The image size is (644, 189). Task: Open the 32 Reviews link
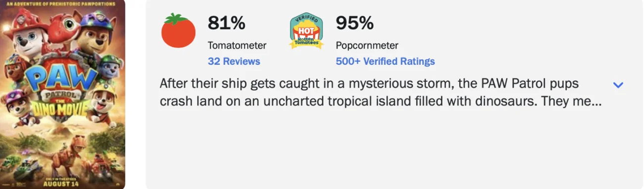pyautogui.click(x=234, y=61)
